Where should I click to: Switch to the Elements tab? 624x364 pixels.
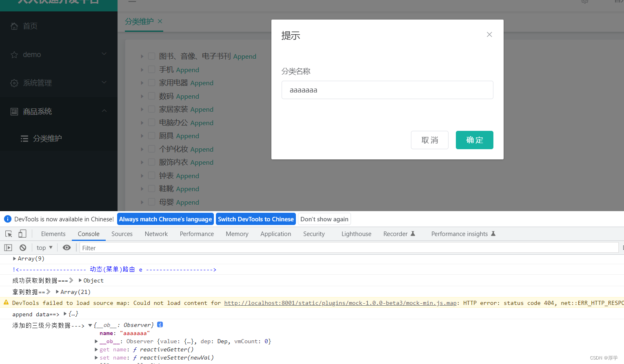(x=53, y=234)
